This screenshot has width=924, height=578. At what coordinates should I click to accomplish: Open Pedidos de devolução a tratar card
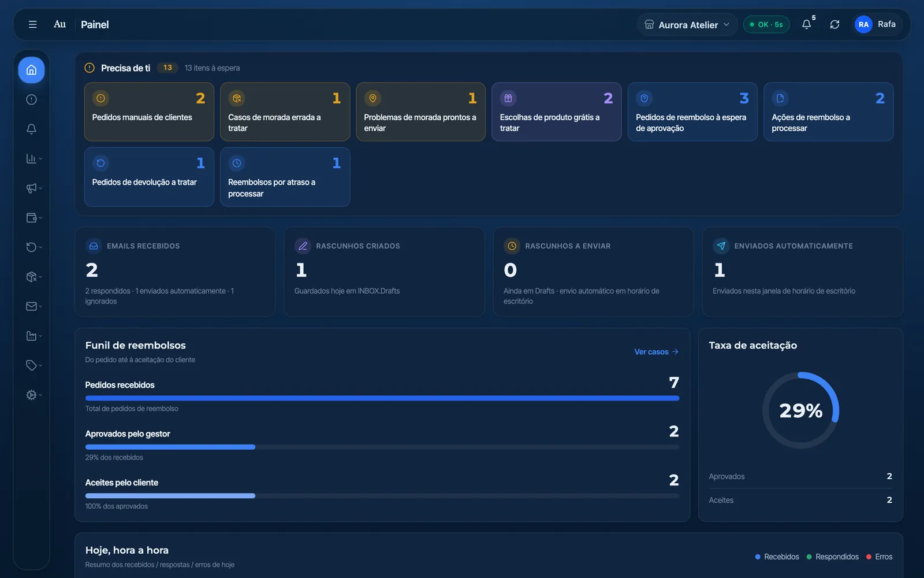click(x=149, y=177)
